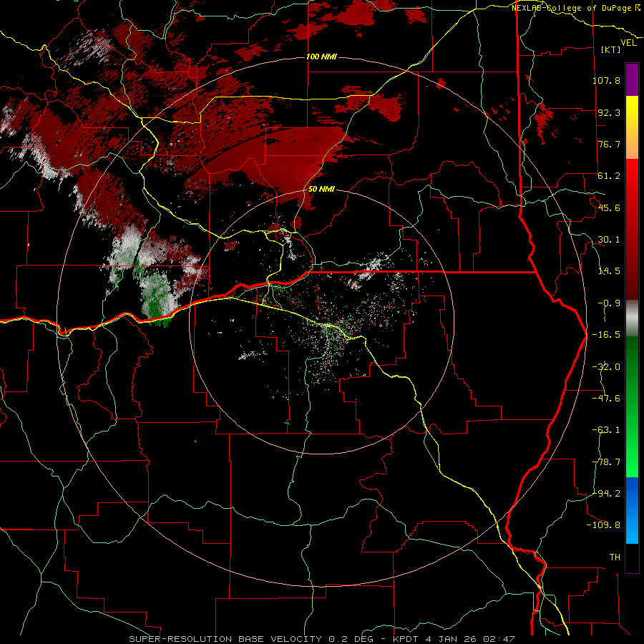Click the VEL legend title
This screenshot has width=644, height=644.
point(628,43)
